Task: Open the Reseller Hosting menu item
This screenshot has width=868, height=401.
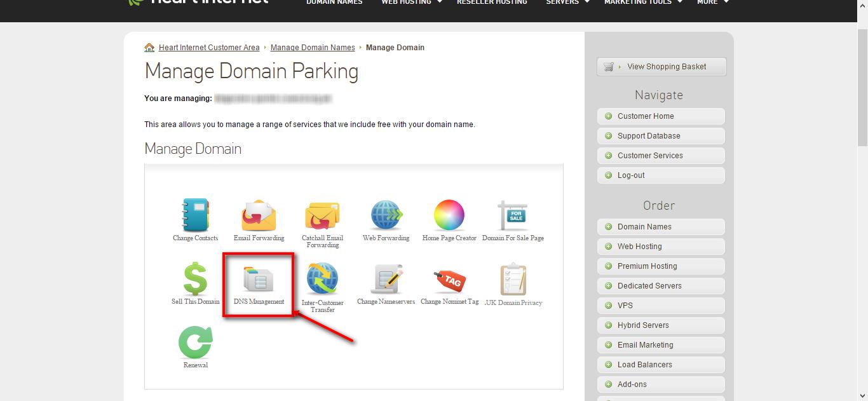Action: [x=491, y=3]
